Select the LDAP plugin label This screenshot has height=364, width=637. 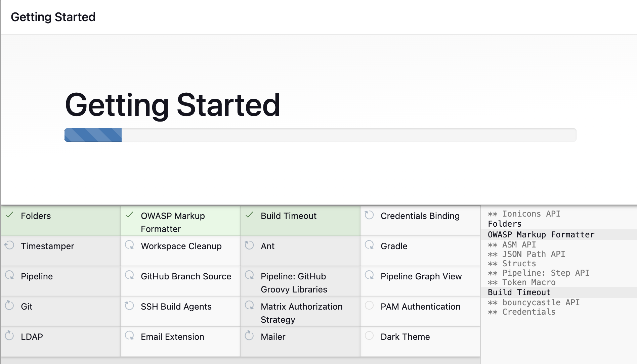click(32, 337)
